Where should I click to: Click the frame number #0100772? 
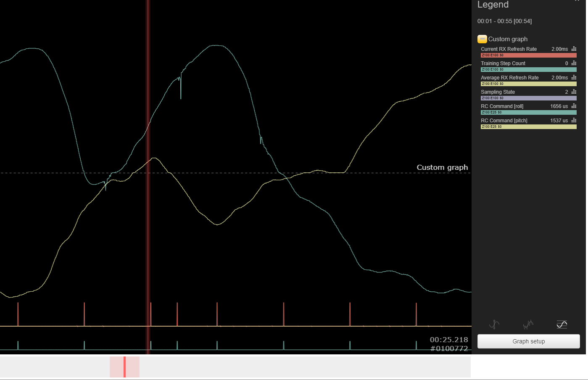449,348
